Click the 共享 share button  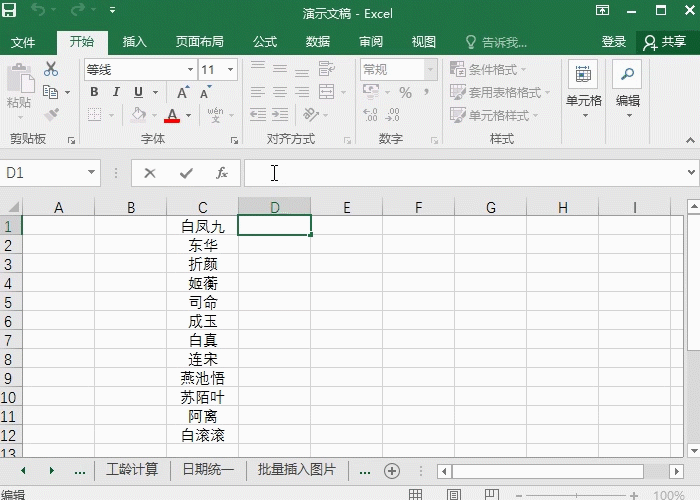click(x=665, y=42)
